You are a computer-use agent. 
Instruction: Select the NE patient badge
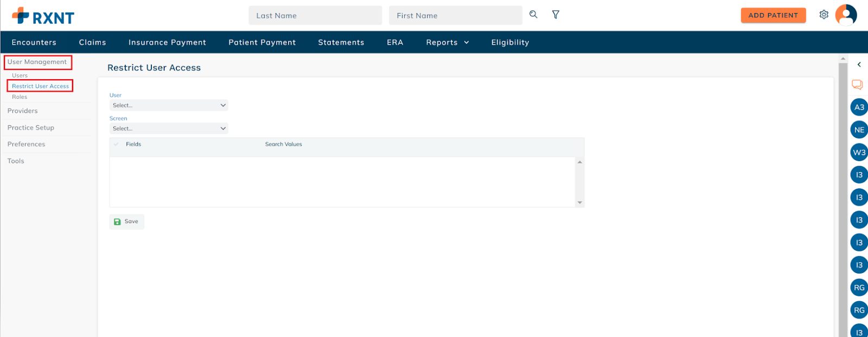coord(859,130)
